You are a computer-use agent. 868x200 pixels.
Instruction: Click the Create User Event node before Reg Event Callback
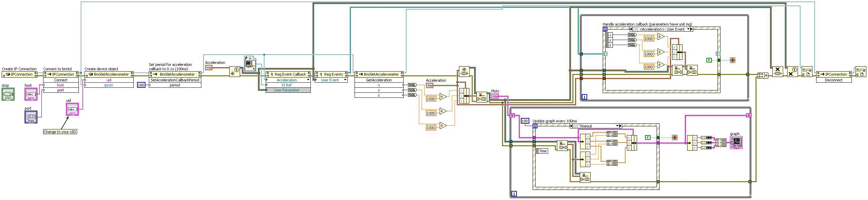235,72
